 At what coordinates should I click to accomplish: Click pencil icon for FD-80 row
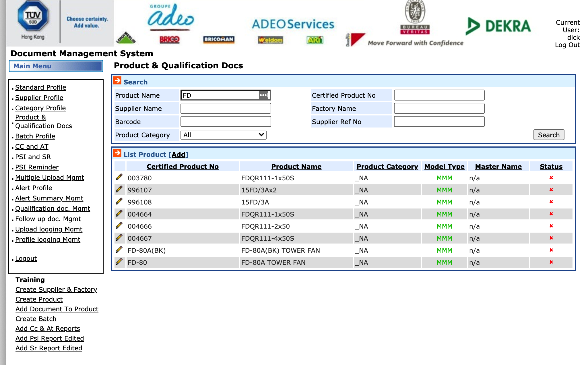click(x=119, y=262)
